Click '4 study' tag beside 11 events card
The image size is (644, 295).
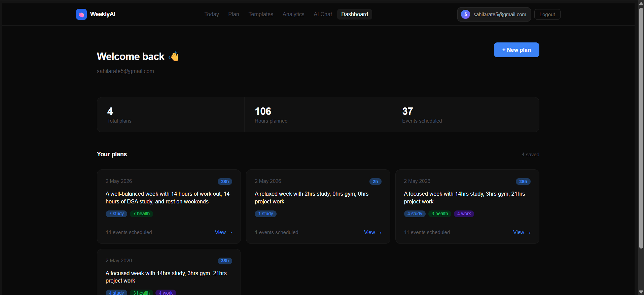(x=415, y=214)
